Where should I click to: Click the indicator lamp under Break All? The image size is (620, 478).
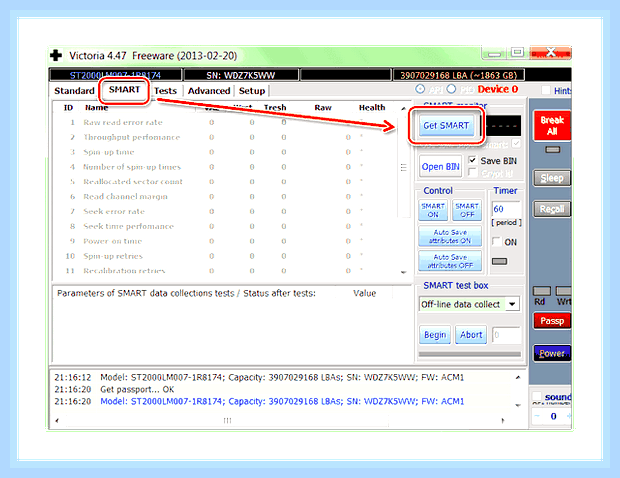tap(552, 149)
